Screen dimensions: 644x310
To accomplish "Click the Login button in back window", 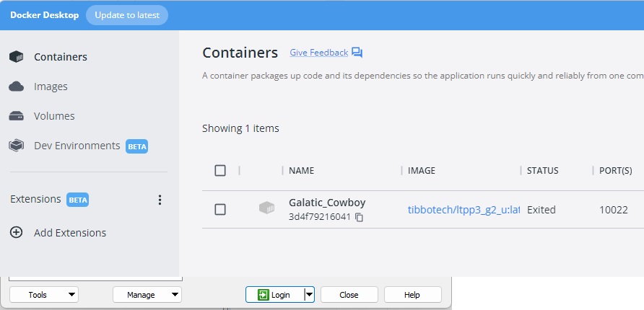I will [x=275, y=294].
